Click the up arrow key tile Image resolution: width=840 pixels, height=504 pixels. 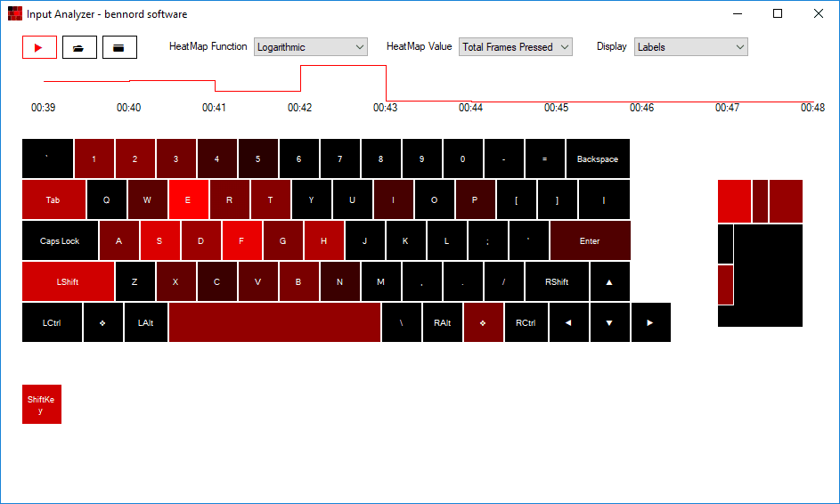[x=609, y=281]
